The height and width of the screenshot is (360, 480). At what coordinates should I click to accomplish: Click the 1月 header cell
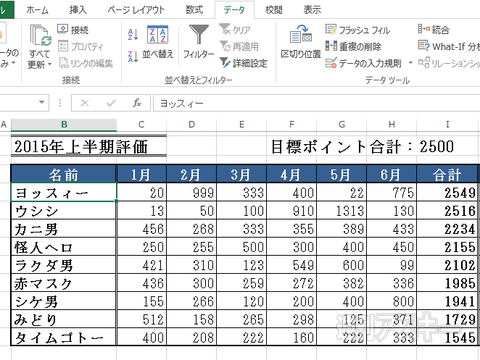click(142, 174)
